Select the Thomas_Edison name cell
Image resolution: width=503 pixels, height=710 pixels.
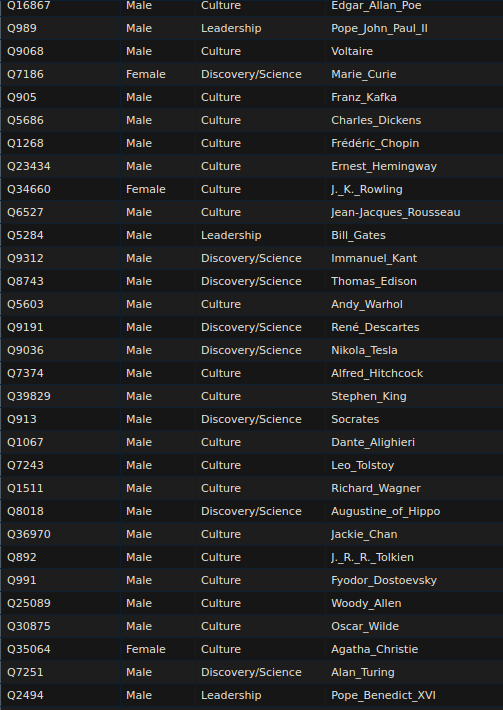[x=414, y=281]
